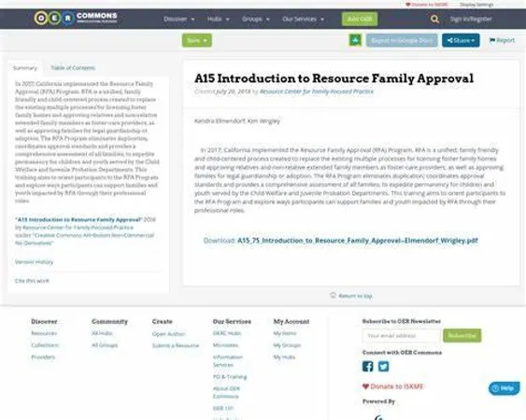Open the OER Commons logo homepage
The height and width of the screenshot is (420, 526).
coord(76,18)
